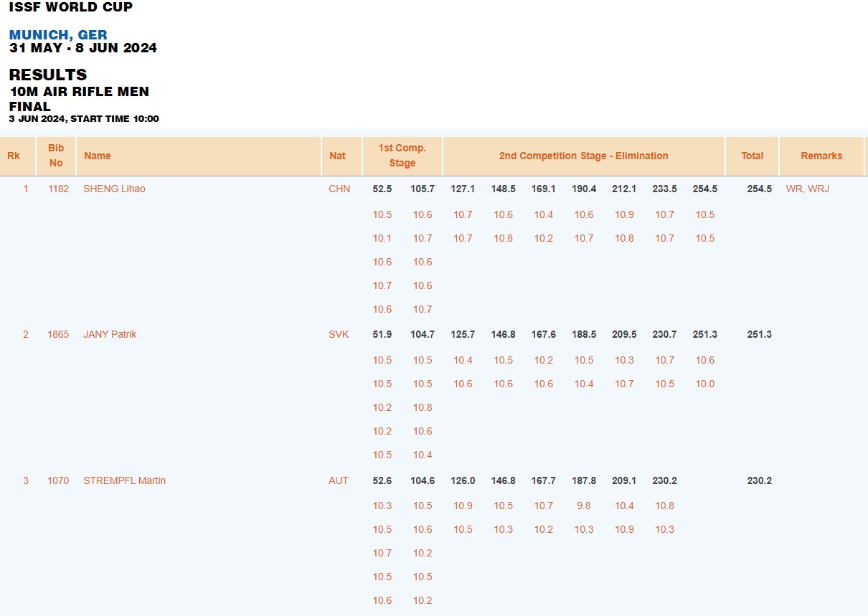Click the Remarks column header
The height and width of the screenshot is (616, 868).
(822, 156)
